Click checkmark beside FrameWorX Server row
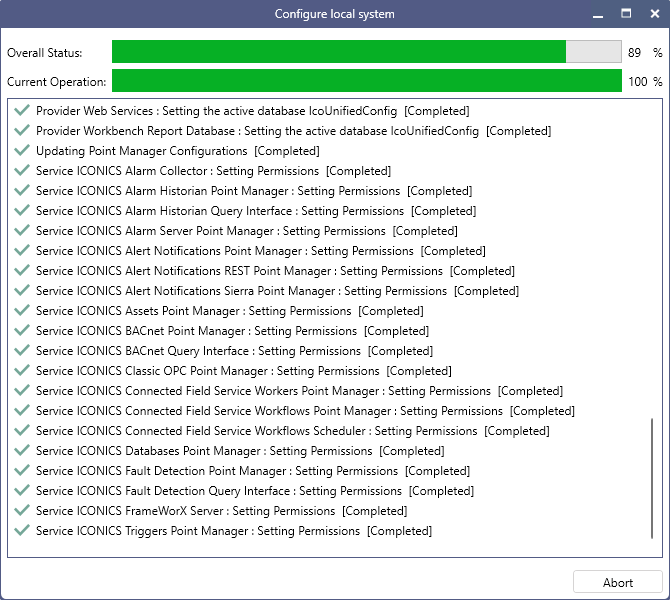The height and width of the screenshot is (600, 670). click(22, 510)
